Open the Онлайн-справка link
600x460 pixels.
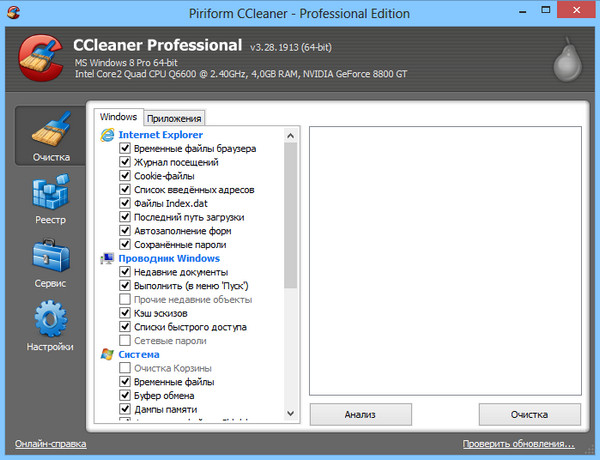coord(50,443)
